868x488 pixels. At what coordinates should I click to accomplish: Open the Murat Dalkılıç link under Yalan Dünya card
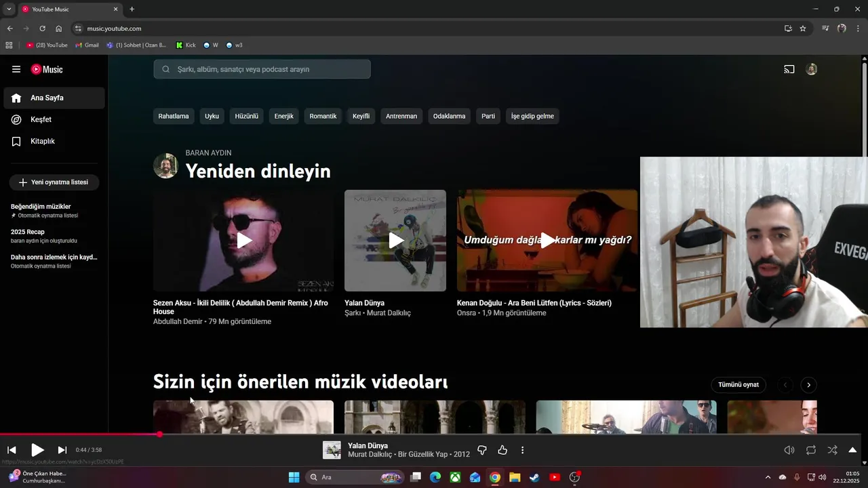coord(389,313)
